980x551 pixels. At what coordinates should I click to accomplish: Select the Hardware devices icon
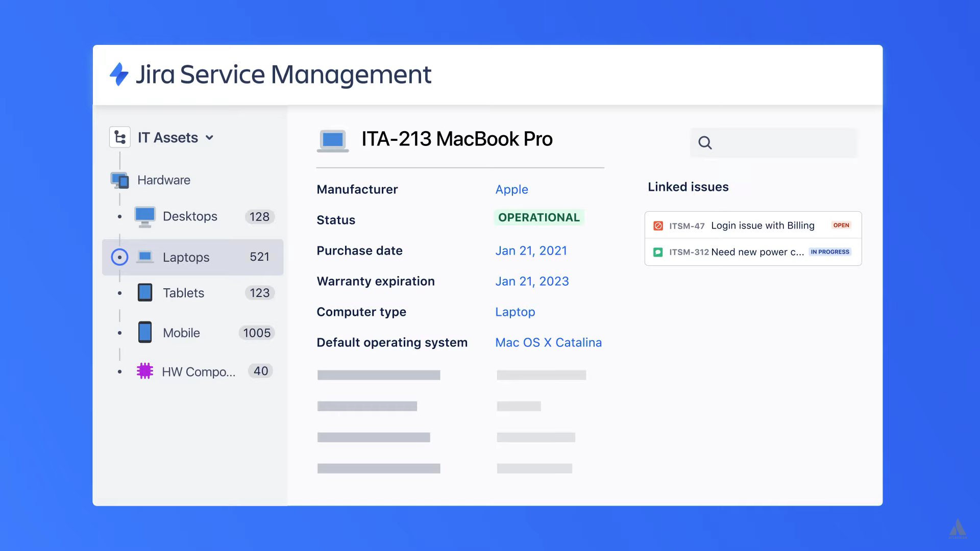coord(120,180)
